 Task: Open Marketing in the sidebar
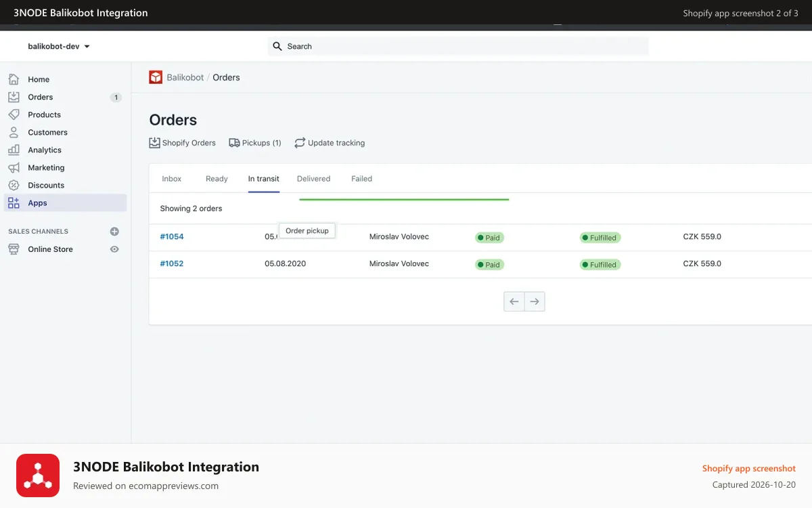point(47,167)
